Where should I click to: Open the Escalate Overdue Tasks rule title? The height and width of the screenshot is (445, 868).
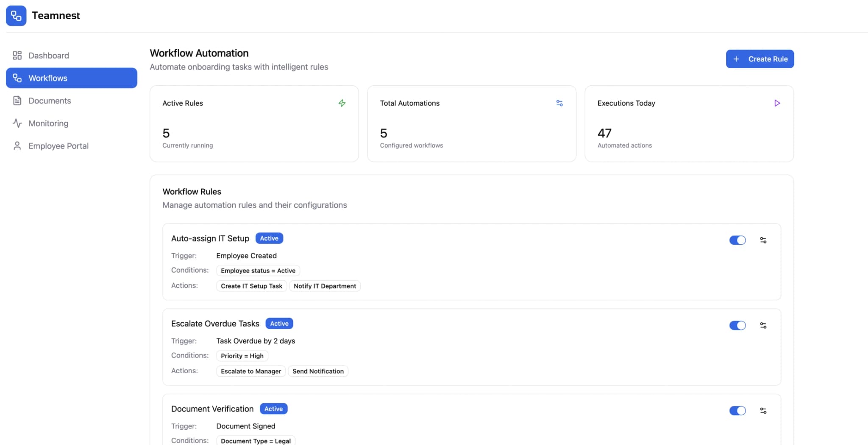click(215, 323)
